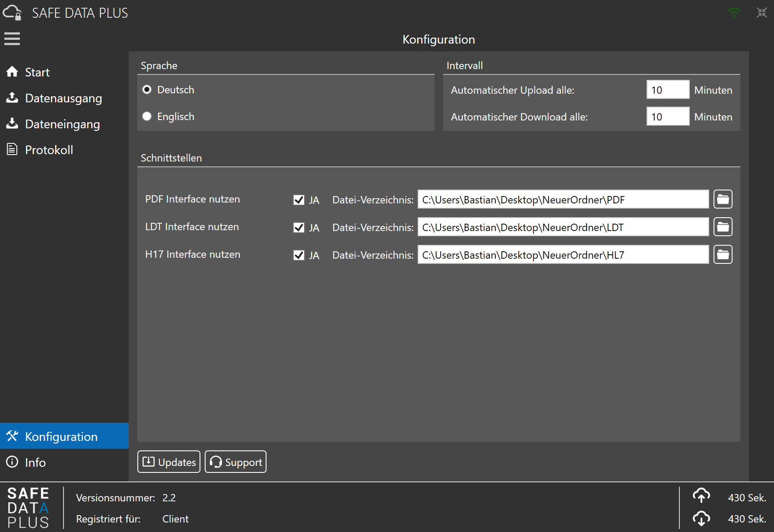Uncheck PDF Interface JA checkbox
This screenshot has width=774, height=532.
pyautogui.click(x=299, y=200)
